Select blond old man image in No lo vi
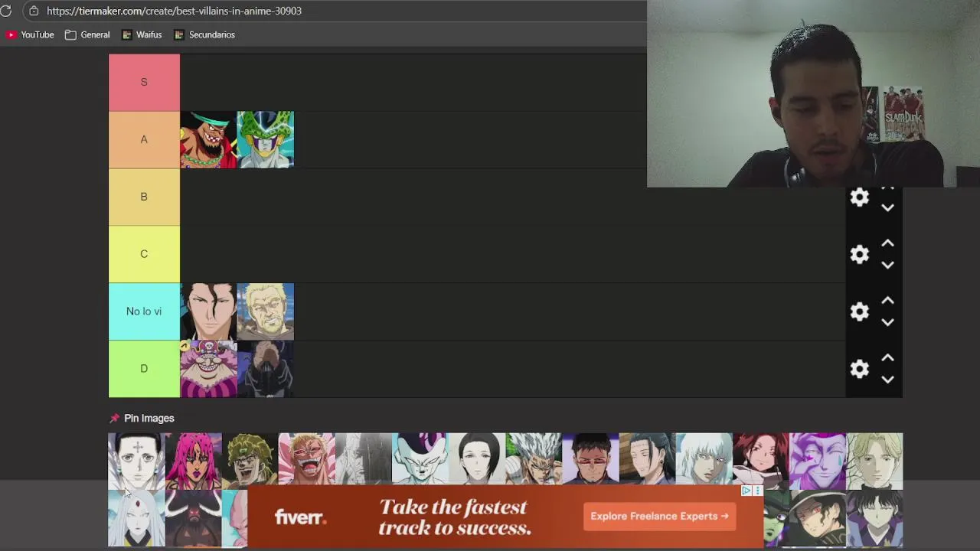The height and width of the screenshot is (551, 980). [x=265, y=311]
